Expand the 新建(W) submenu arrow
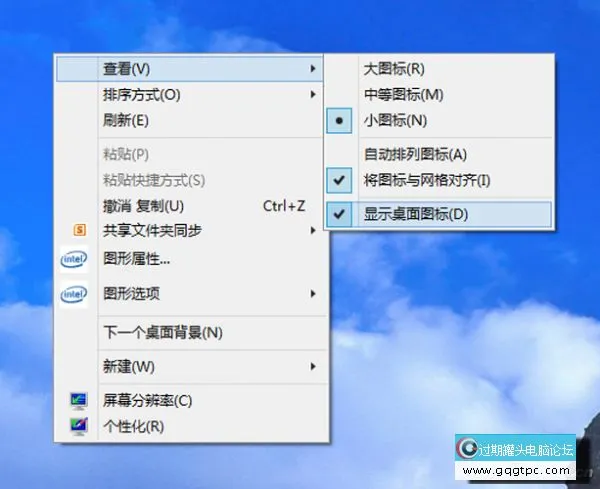The height and width of the screenshot is (489, 600). [313, 367]
